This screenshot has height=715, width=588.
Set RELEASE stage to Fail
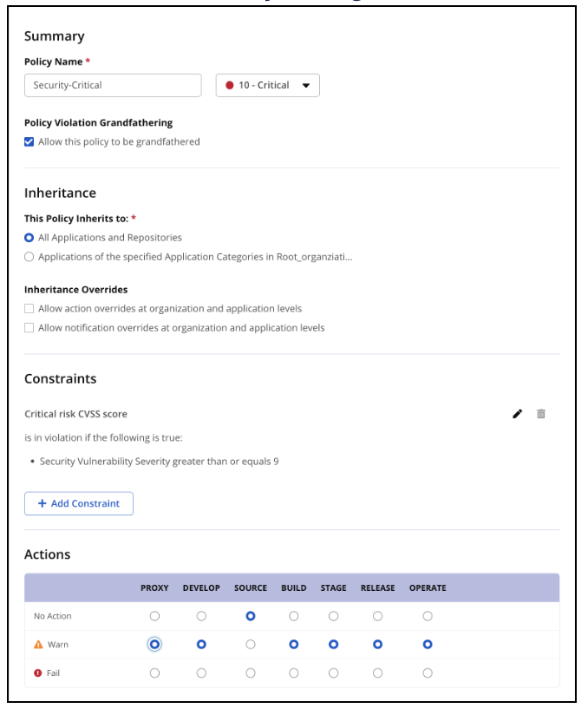tap(377, 672)
